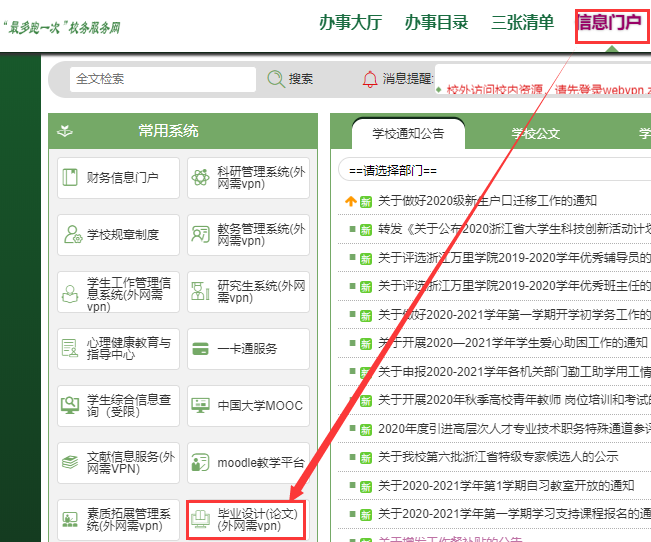Click the red notification bell icon
651x542 pixels.
[370, 79]
